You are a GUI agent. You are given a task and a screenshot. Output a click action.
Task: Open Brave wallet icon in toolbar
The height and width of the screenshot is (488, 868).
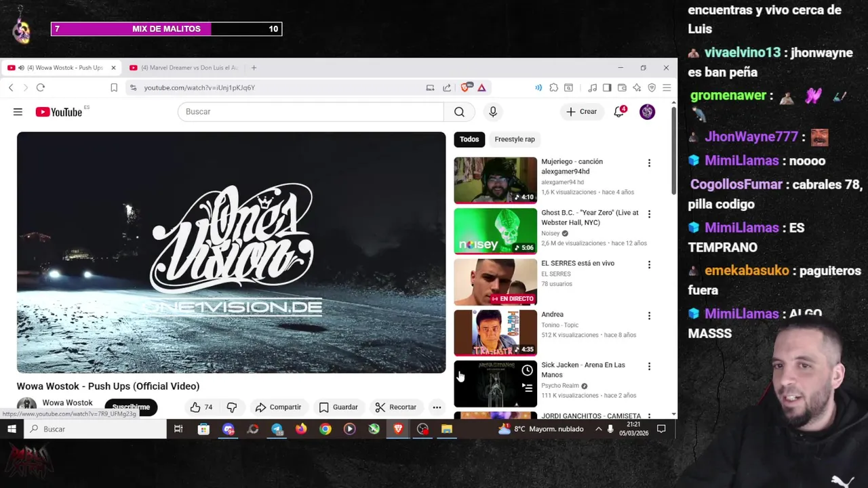tap(622, 87)
